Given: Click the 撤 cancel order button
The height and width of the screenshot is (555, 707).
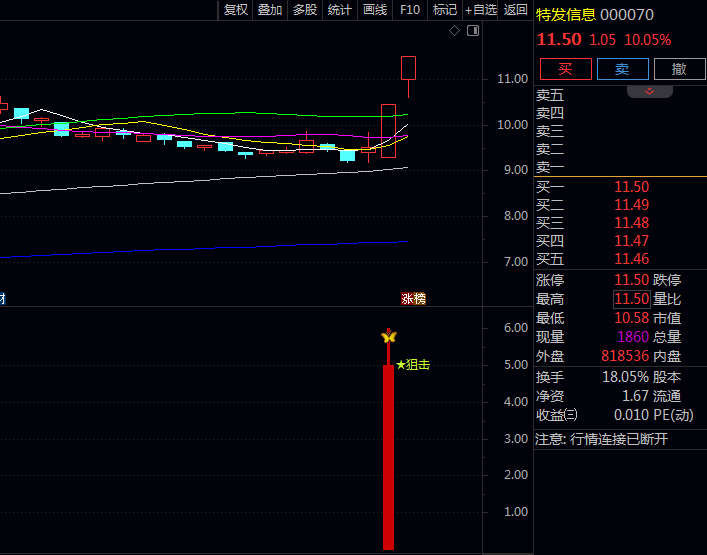Looking at the screenshot, I should (679, 69).
